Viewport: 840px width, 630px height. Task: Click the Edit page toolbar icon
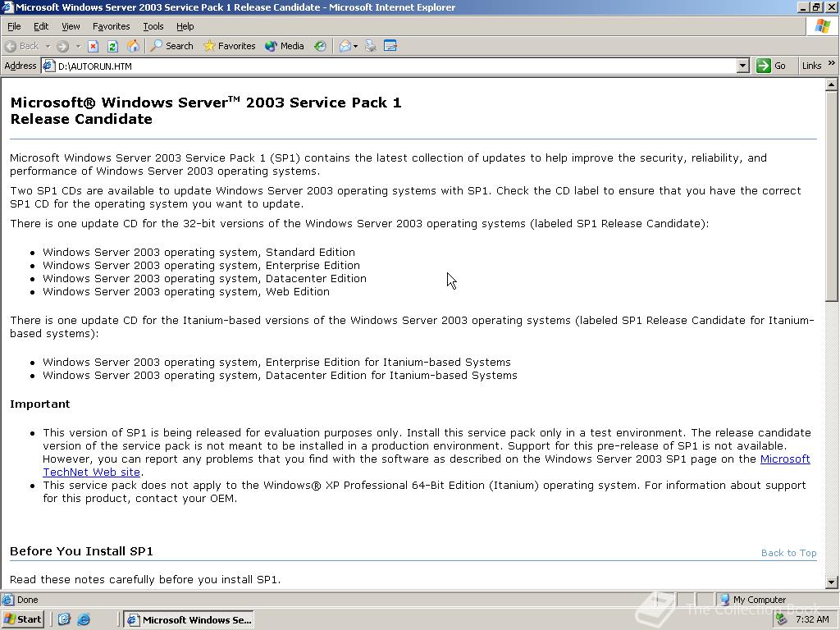(390, 46)
